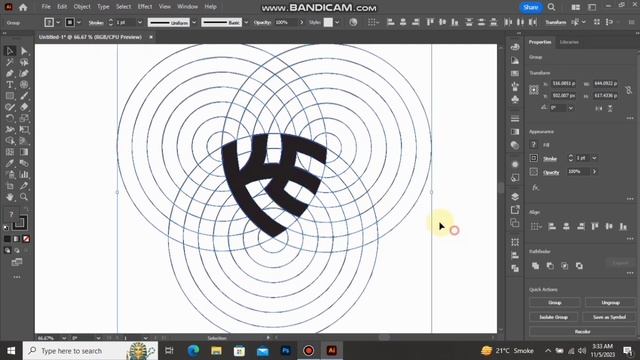Show more Transform options
Viewport: 640px width, 360px height.
[x=630, y=118]
